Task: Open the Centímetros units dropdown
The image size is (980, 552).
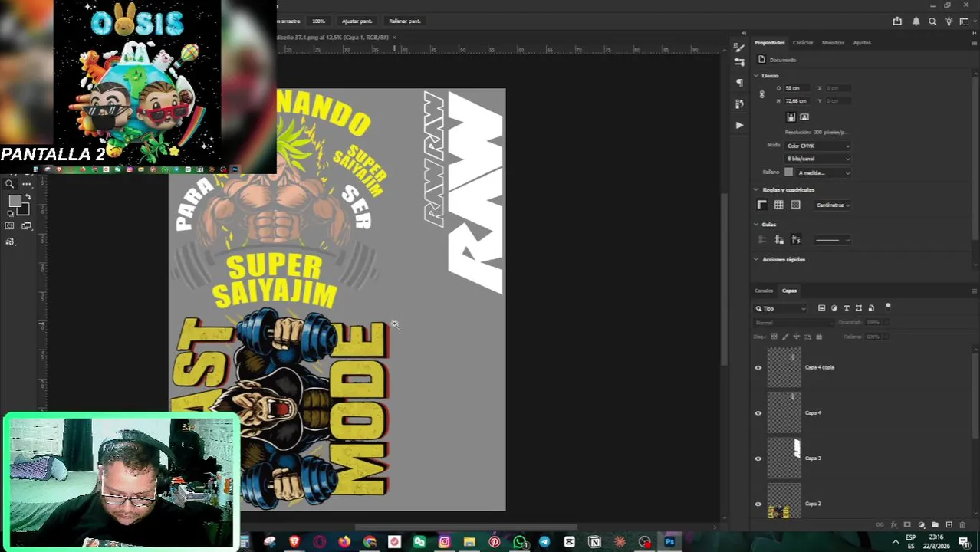Action: pos(832,205)
